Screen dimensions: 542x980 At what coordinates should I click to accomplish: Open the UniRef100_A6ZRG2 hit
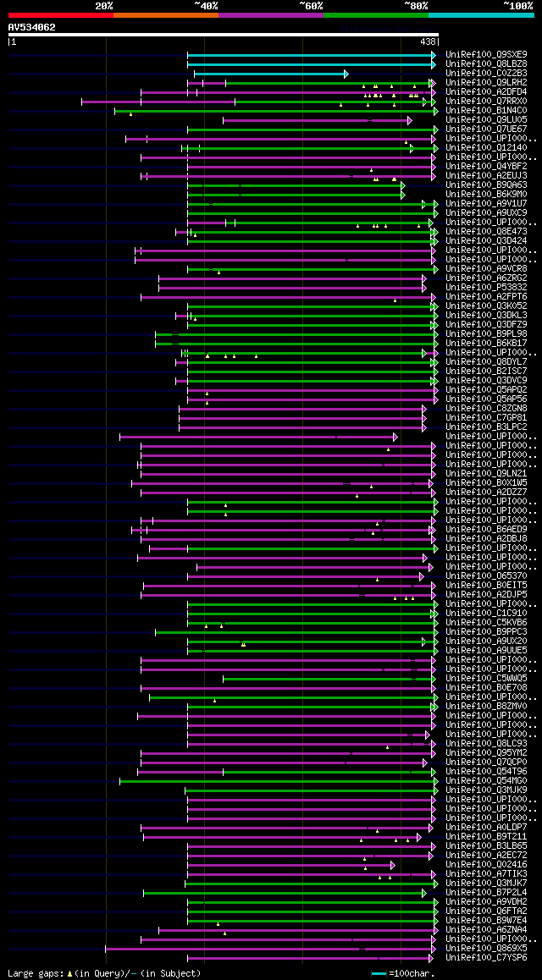pos(486,278)
